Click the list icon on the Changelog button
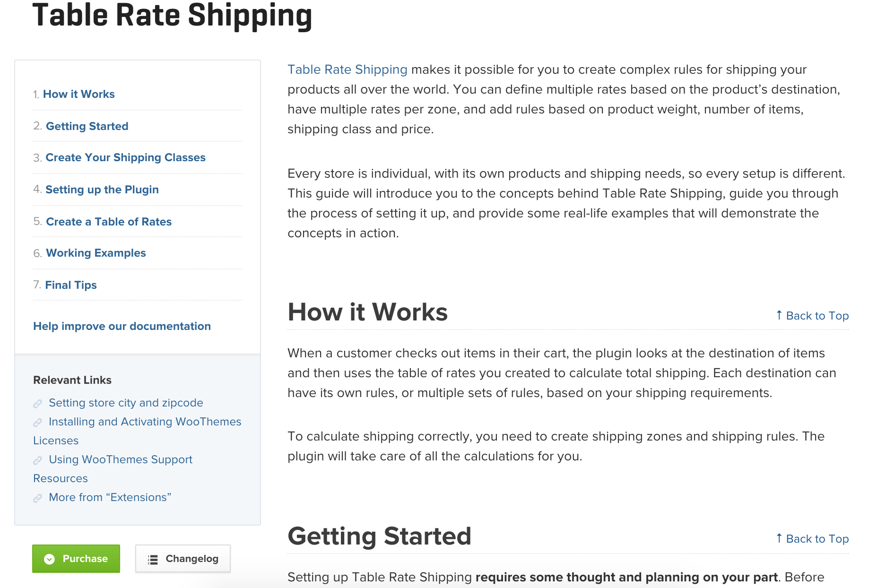 point(153,560)
